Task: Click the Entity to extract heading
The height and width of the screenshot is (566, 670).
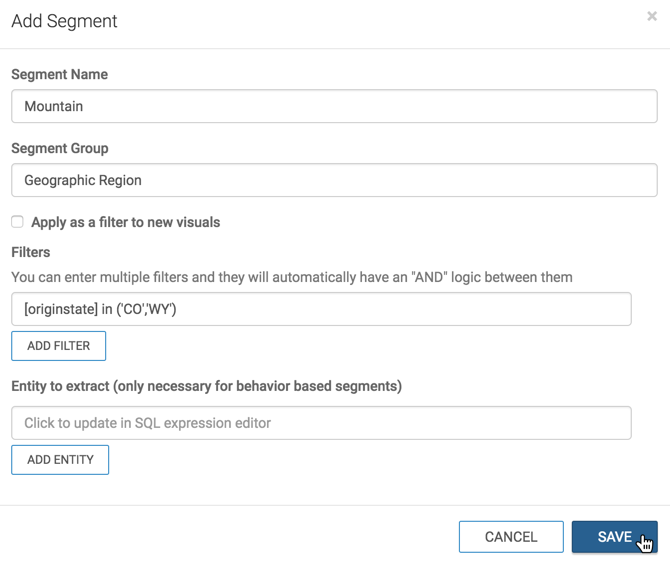Action: coord(206,386)
